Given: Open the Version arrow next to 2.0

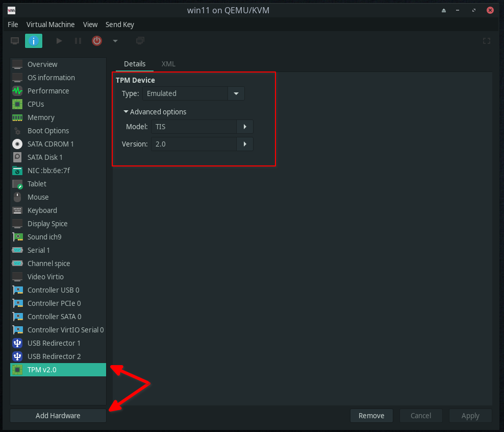Looking at the screenshot, I should click(245, 144).
